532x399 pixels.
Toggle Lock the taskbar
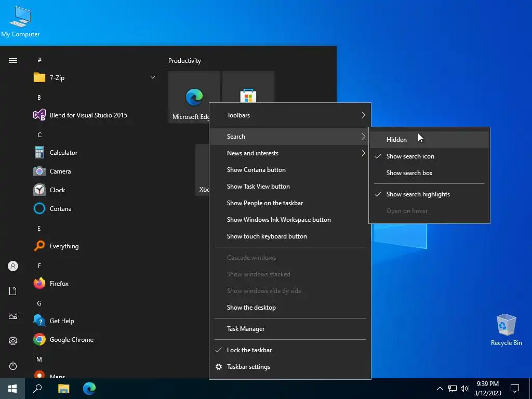(x=290, y=350)
